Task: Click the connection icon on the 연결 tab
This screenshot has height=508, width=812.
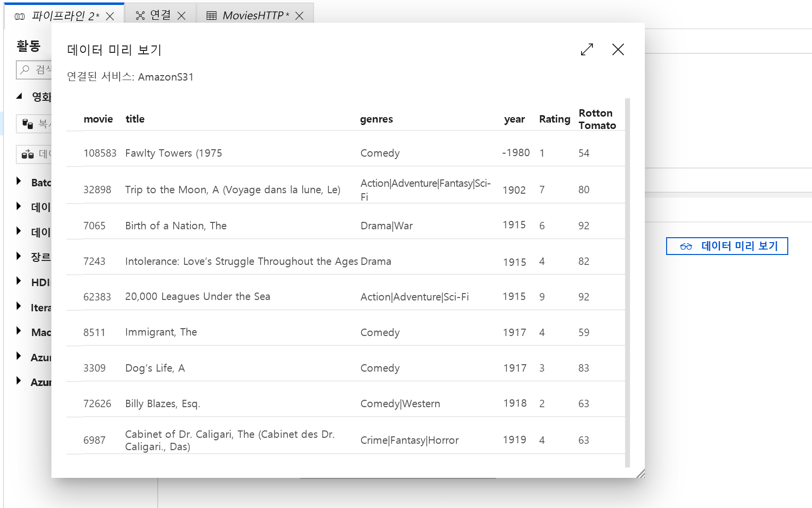Action: tap(140, 16)
